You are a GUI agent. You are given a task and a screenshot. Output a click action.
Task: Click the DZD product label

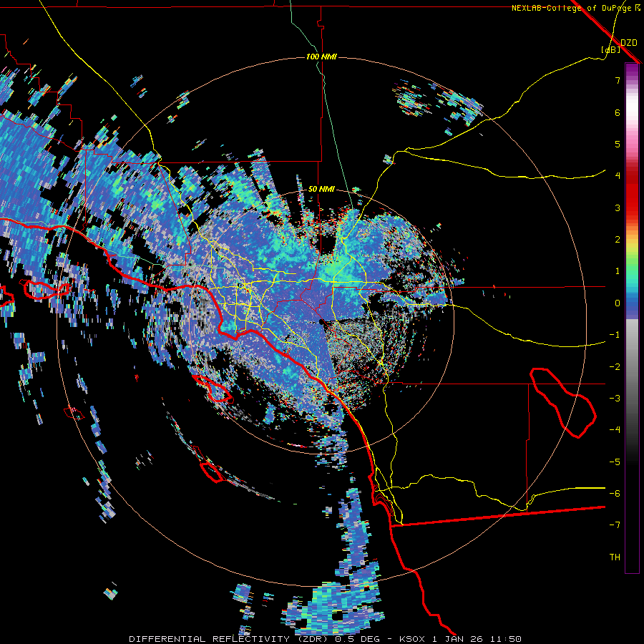point(629,42)
